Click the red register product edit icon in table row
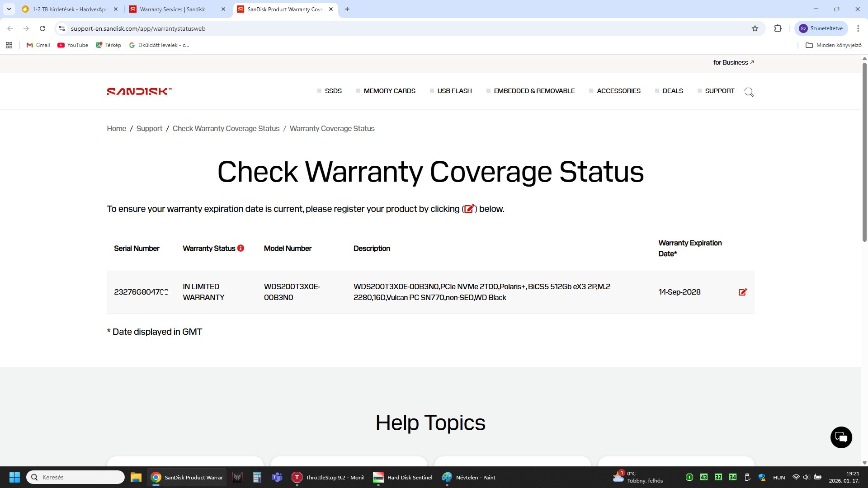This screenshot has height=488, width=868. [x=742, y=292]
